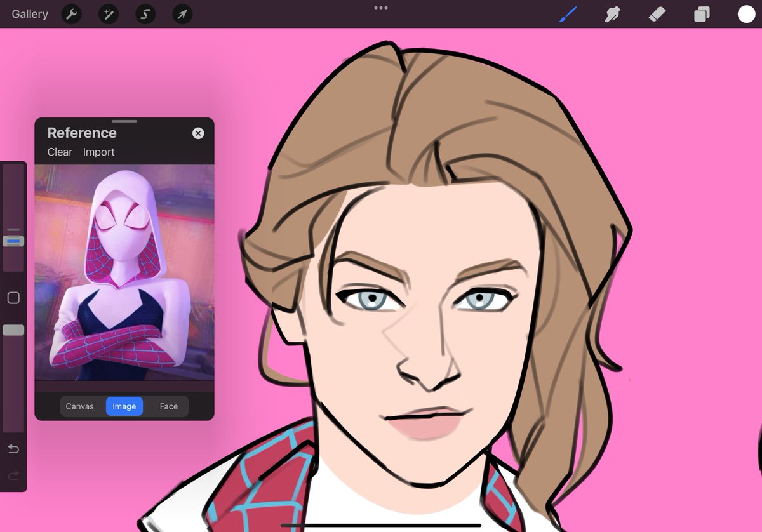Activate the Transform arrow tool
The width and height of the screenshot is (762, 532).
[x=182, y=14]
